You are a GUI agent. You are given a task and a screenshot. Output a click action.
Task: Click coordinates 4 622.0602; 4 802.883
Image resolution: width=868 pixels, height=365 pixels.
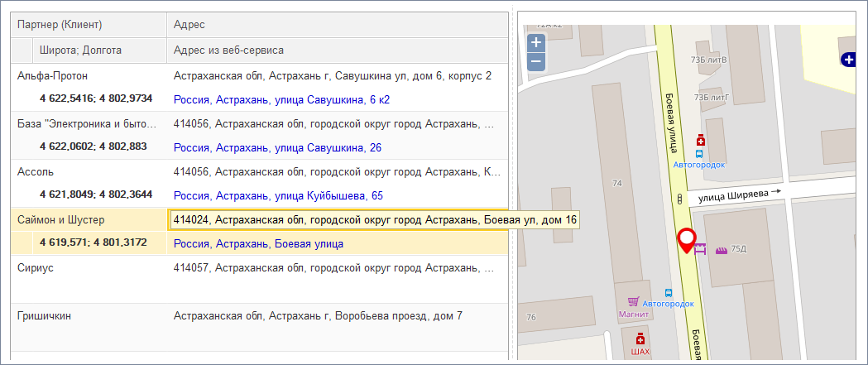coord(94,146)
